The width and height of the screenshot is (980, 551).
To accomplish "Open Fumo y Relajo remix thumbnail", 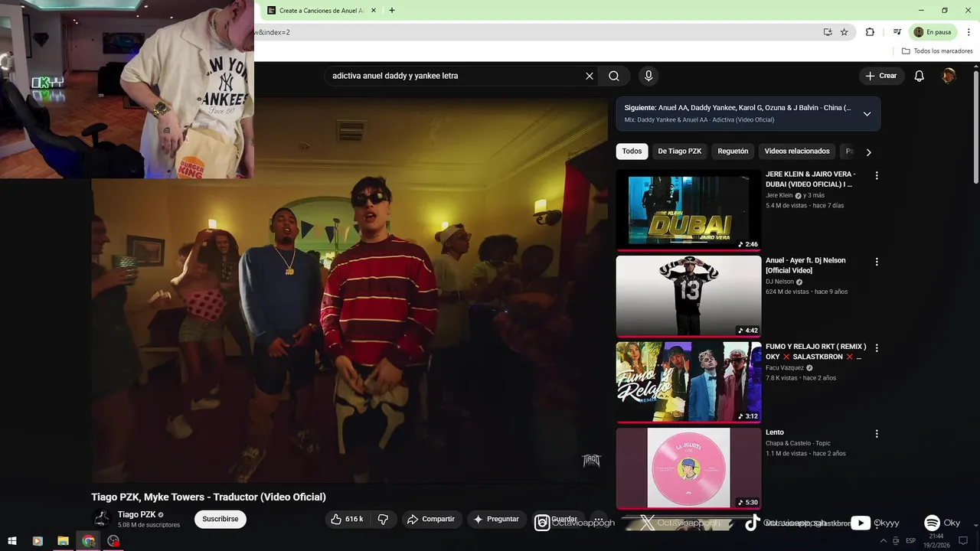I will (x=689, y=382).
